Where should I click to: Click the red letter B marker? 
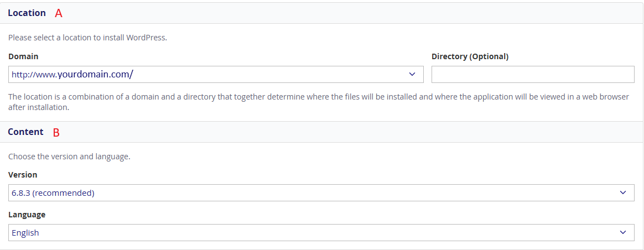tap(56, 133)
